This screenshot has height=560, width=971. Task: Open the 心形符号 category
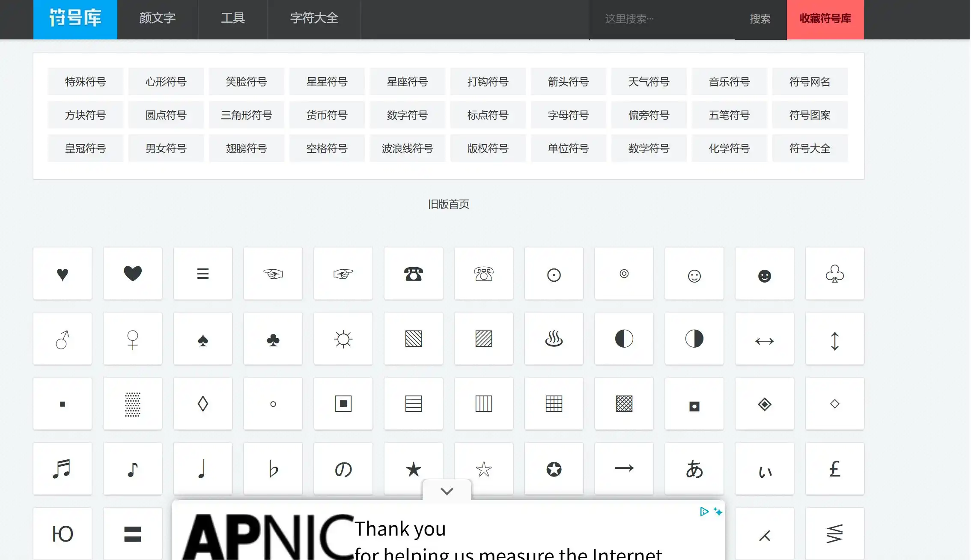pos(166,81)
